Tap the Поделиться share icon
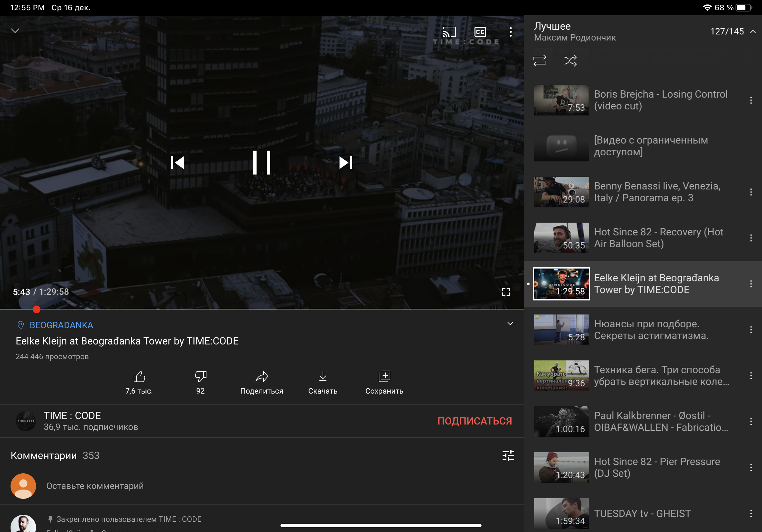Image resolution: width=762 pixels, height=532 pixels. 262,377
